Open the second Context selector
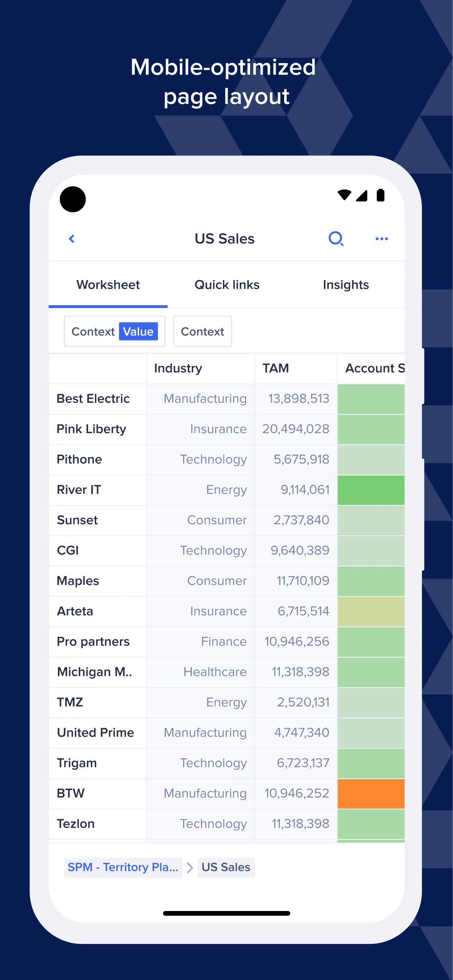 pyautogui.click(x=202, y=331)
